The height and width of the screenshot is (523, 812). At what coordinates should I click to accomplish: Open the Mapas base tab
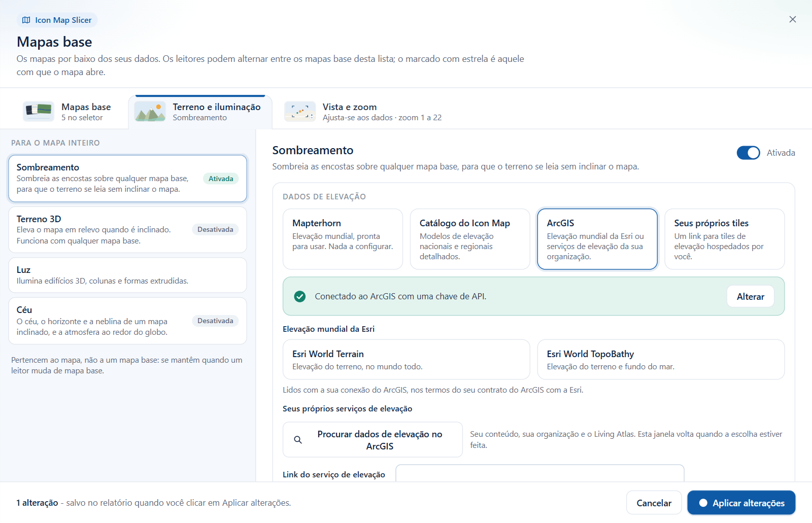pos(67,112)
